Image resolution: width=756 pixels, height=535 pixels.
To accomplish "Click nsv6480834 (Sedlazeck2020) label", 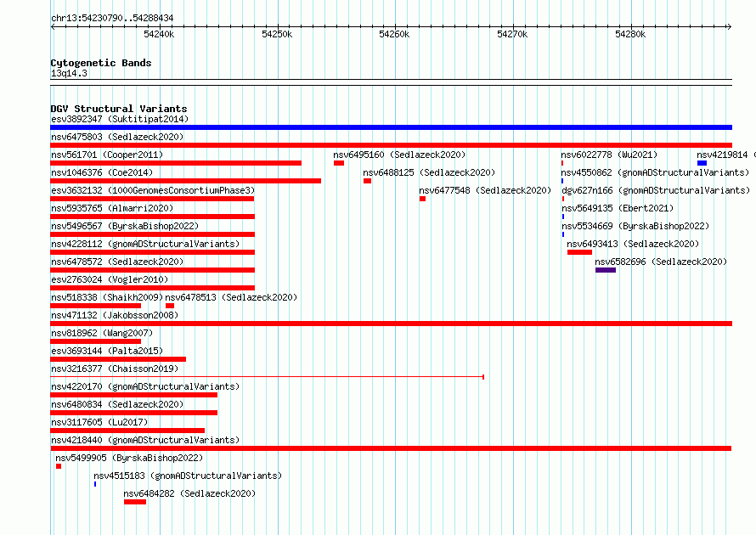I will (117, 404).
